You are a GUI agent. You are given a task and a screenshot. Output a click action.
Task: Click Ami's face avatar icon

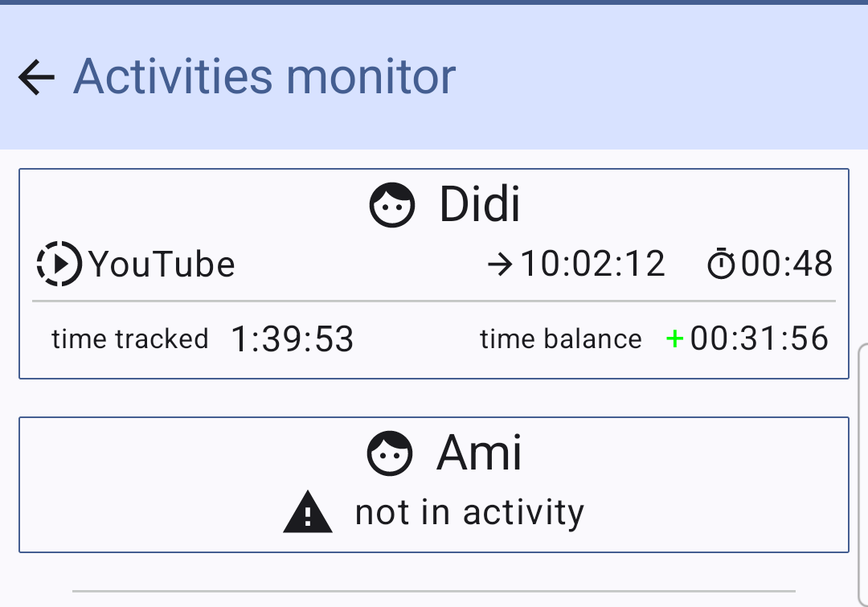coord(390,452)
